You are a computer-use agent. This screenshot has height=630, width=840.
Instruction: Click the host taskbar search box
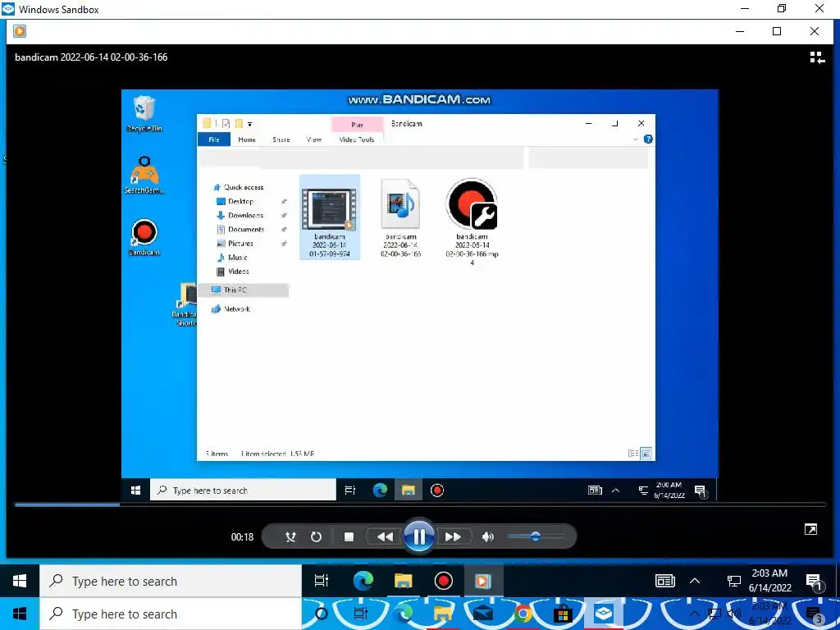tap(171, 614)
